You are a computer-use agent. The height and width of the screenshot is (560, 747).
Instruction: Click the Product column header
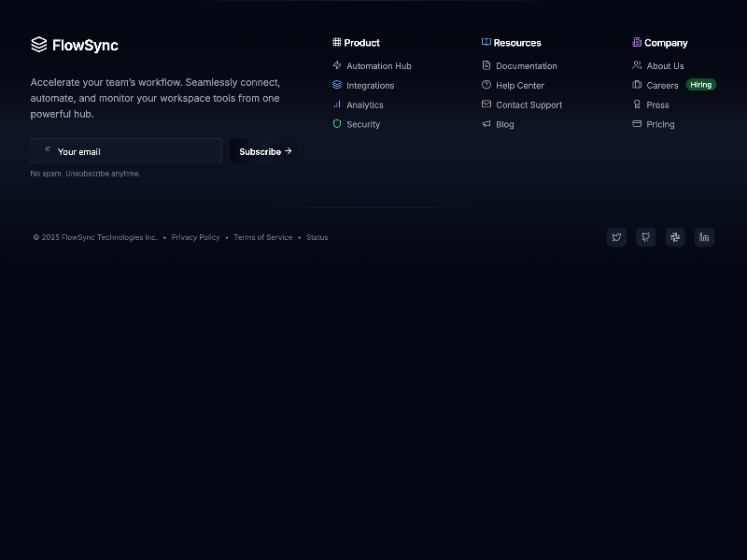pyautogui.click(x=356, y=42)
